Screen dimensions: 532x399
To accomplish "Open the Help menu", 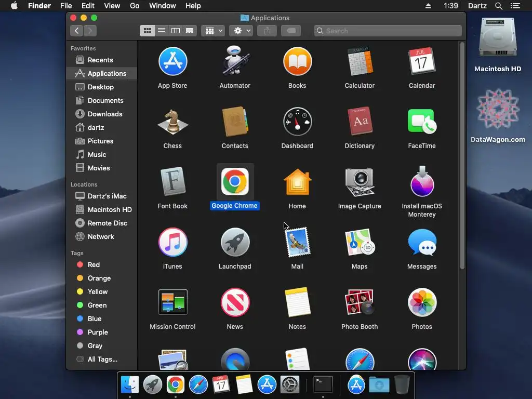I will click(x=193, y=6).
